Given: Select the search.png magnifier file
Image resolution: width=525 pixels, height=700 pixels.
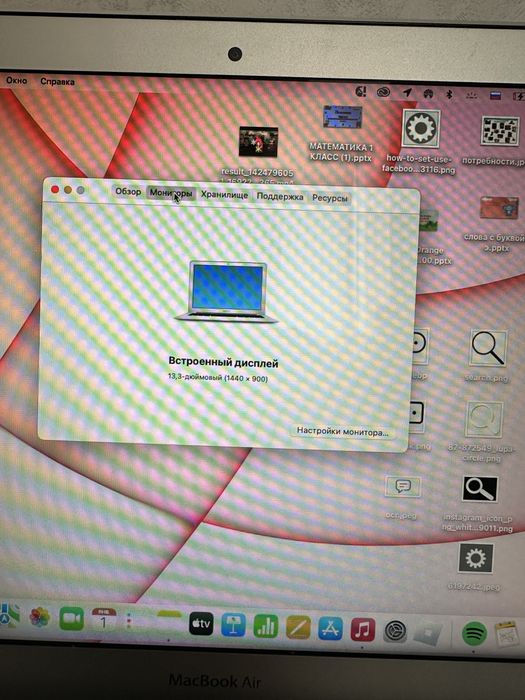Looking at the screenshot, I should 488,356.
